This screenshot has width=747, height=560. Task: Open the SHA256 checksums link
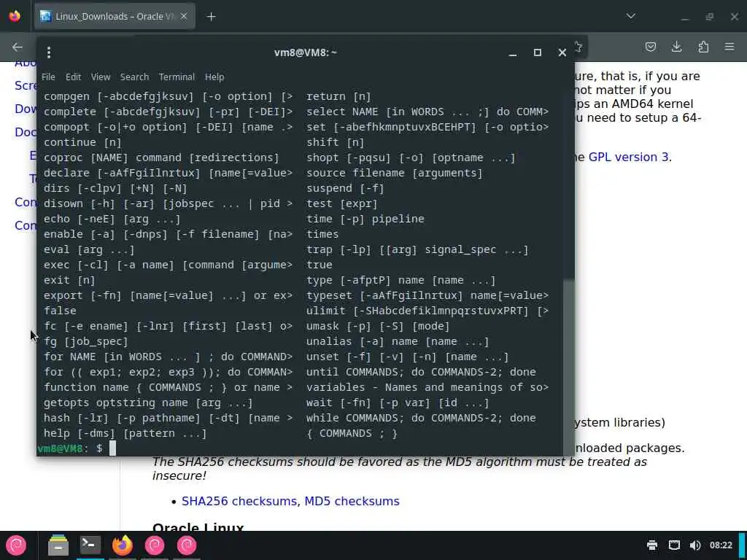[x=239, y=501]
